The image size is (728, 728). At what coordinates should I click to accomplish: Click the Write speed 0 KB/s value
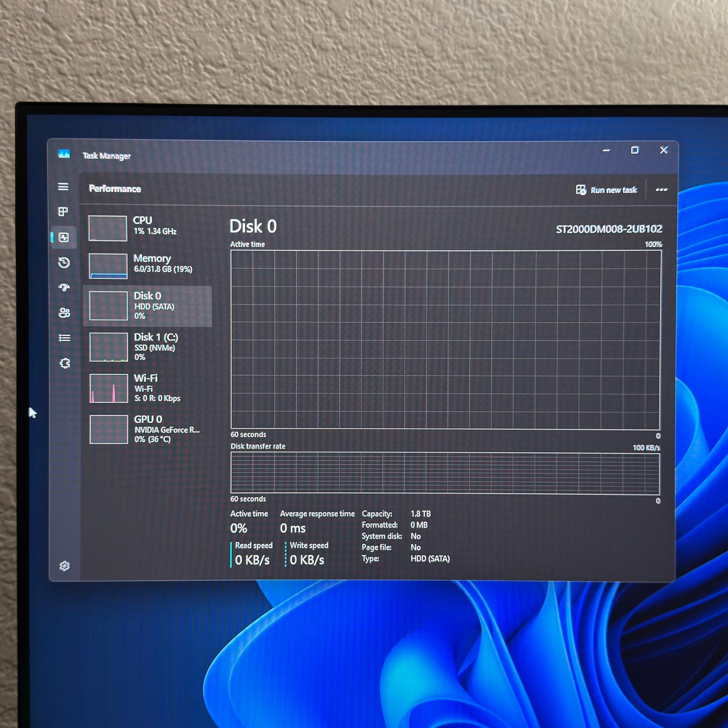tap(307, 560)
